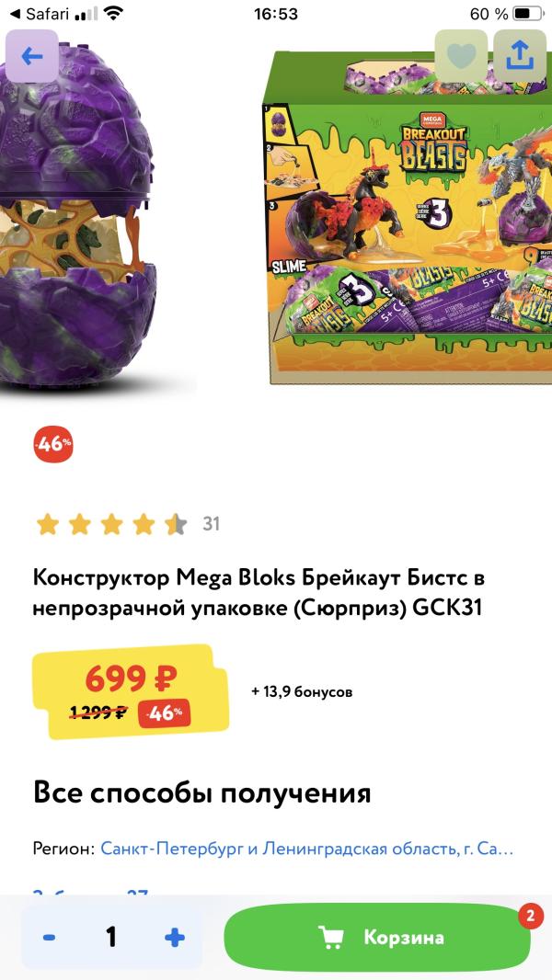
Task: Tap the +13,9 бонусов bonus label
Action: tap(302, 692)
